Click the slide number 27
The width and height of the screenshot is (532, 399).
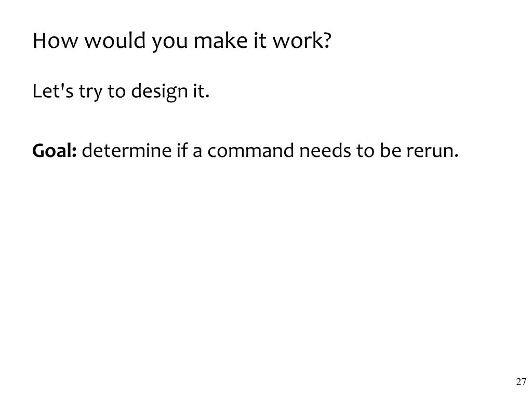521,382
